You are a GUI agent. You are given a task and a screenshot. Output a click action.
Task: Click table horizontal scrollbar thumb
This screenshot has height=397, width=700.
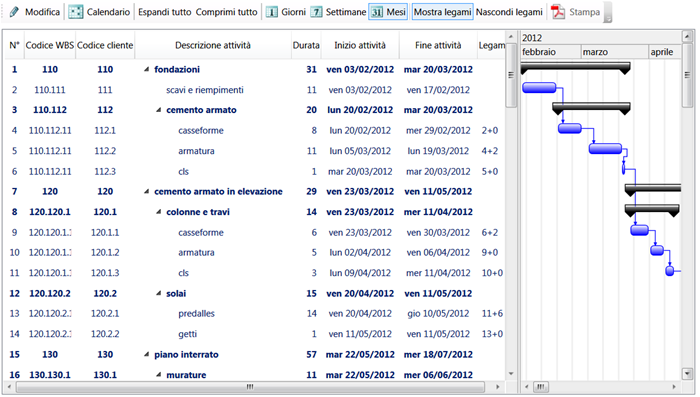click(x=250, y=387)
